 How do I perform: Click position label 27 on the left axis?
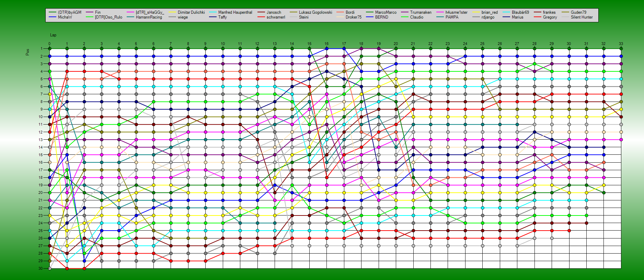coord(41,246)
